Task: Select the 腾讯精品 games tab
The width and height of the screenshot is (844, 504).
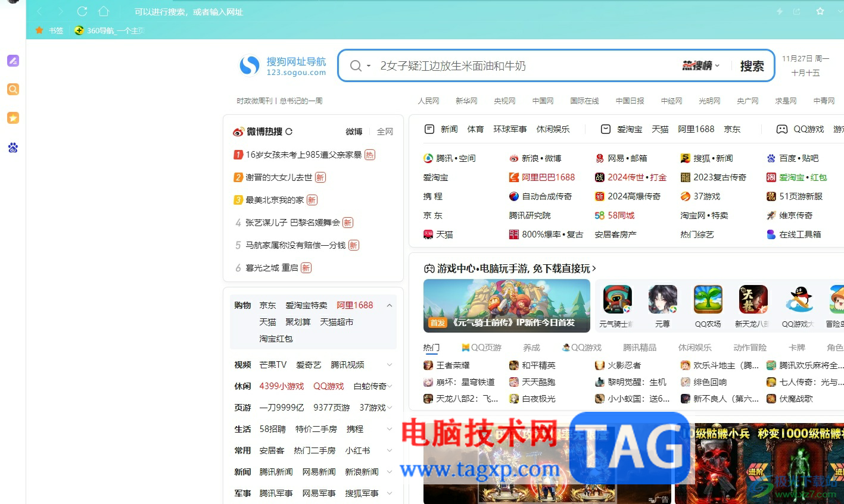Action: click(x=640, y=348)
